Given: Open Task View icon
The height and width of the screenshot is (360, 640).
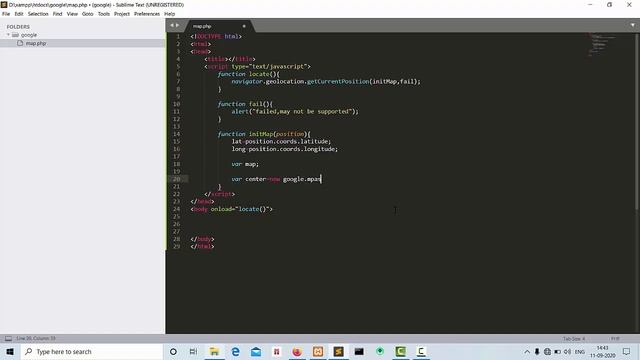Looking at the screenshot, I should 193,351.
